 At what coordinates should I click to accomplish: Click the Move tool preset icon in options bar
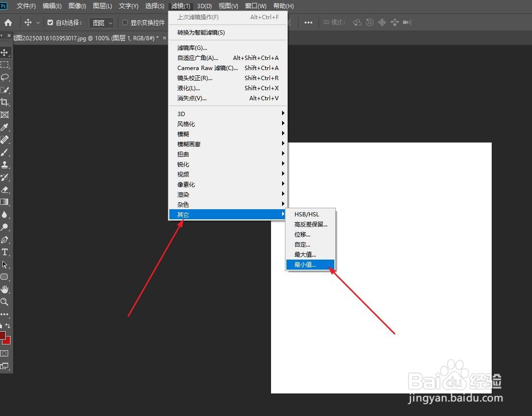pyautogui.click(x=28, y=23)
